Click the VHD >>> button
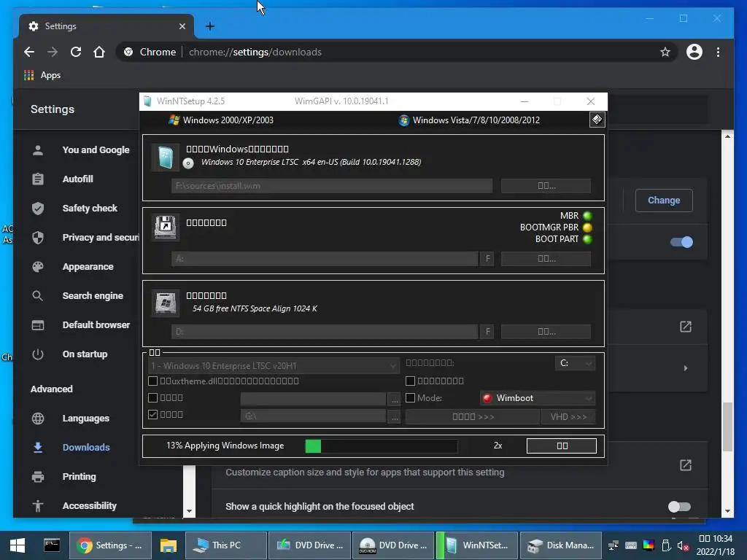 point(568,416)
